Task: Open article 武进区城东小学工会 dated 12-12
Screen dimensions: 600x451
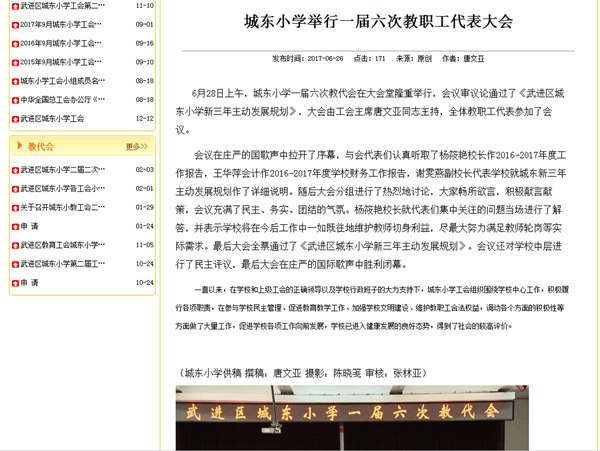Action: [x=52, y=119]
